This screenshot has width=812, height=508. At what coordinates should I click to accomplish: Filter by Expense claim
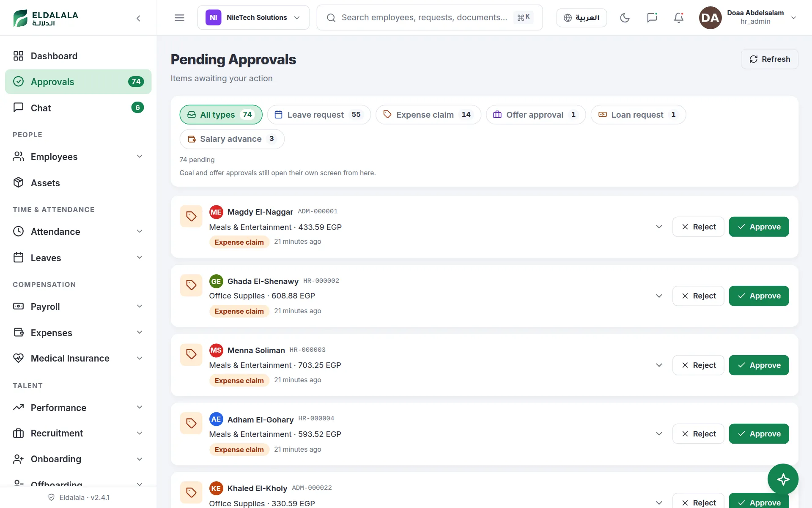point(428,115)
